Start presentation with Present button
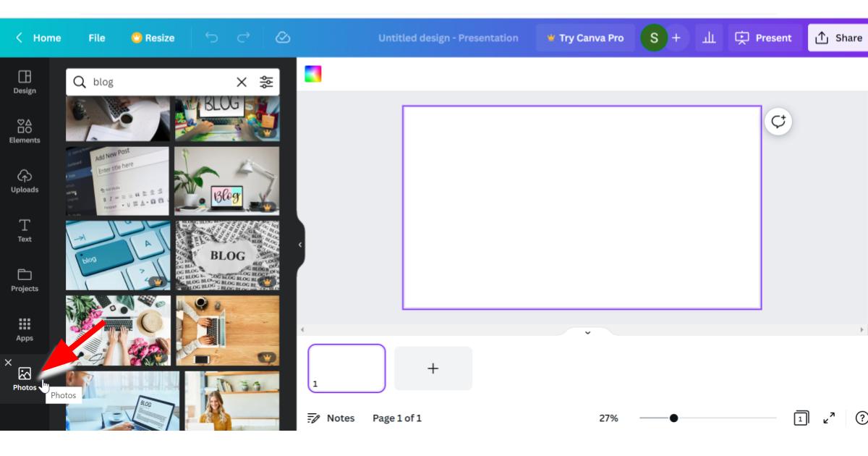Image resolution: width=868 pixels, height=456 pixels. 764,38
